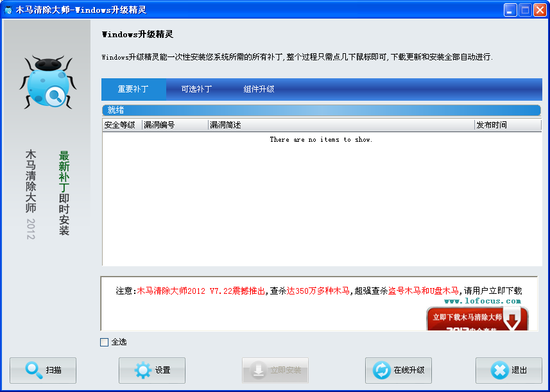Open 设置 settings button
Viewport: 550px width, 392px height.
[x=152, y=370]
